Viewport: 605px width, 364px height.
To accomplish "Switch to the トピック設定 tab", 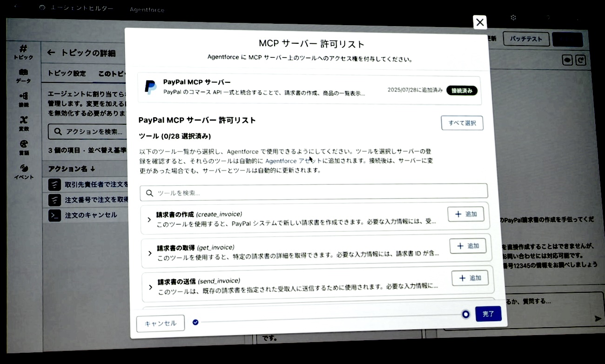I will coord(67,74).
